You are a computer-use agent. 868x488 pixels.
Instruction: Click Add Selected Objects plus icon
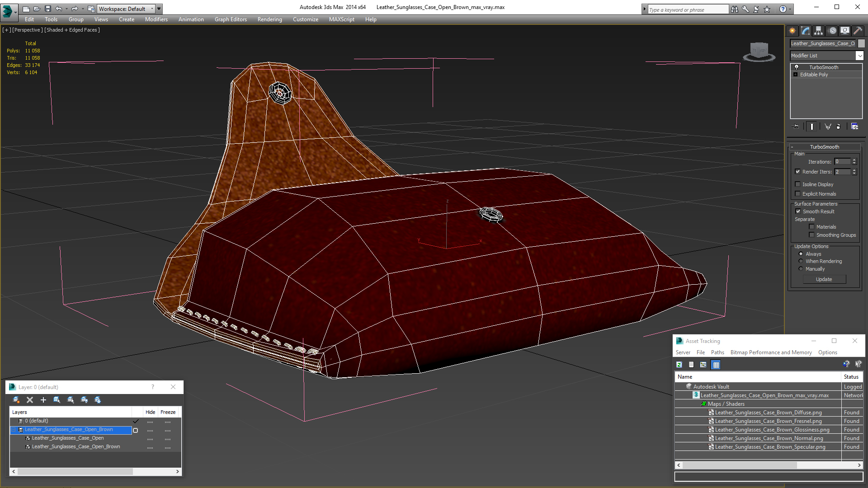click(x=43, y=400)
